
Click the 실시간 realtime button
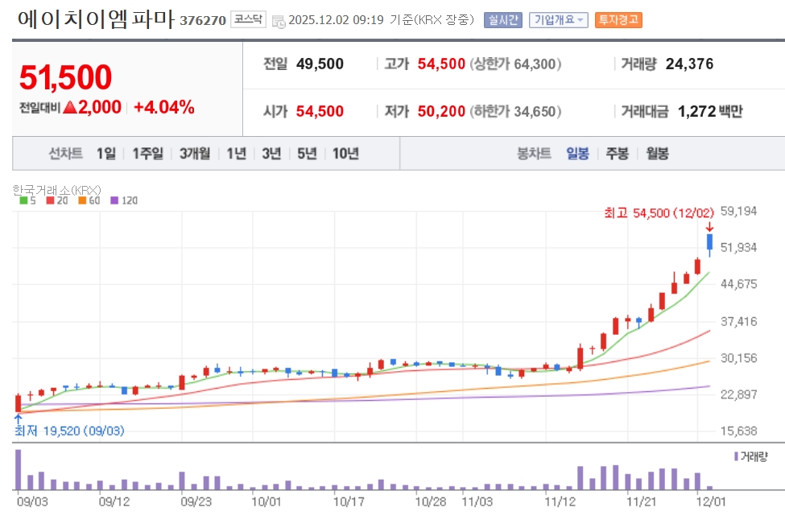pos(503,20)
